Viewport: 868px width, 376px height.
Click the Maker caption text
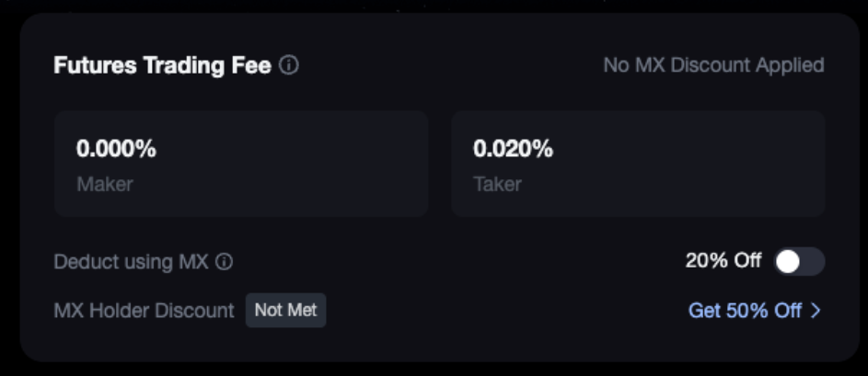tap(104, 184)
